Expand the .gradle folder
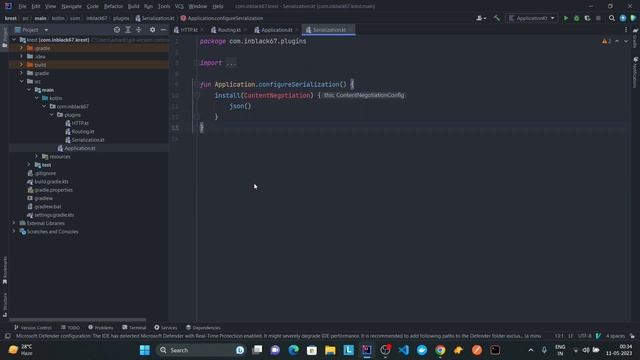640x360 pixels. coord(22,48)
